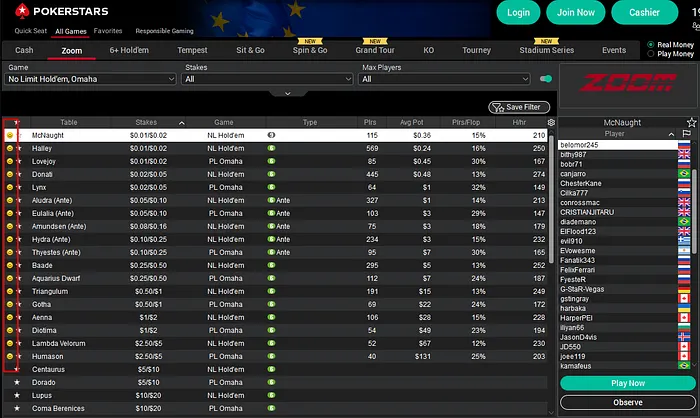Click the green type icon on Centaurus row

tap(271, 369)
